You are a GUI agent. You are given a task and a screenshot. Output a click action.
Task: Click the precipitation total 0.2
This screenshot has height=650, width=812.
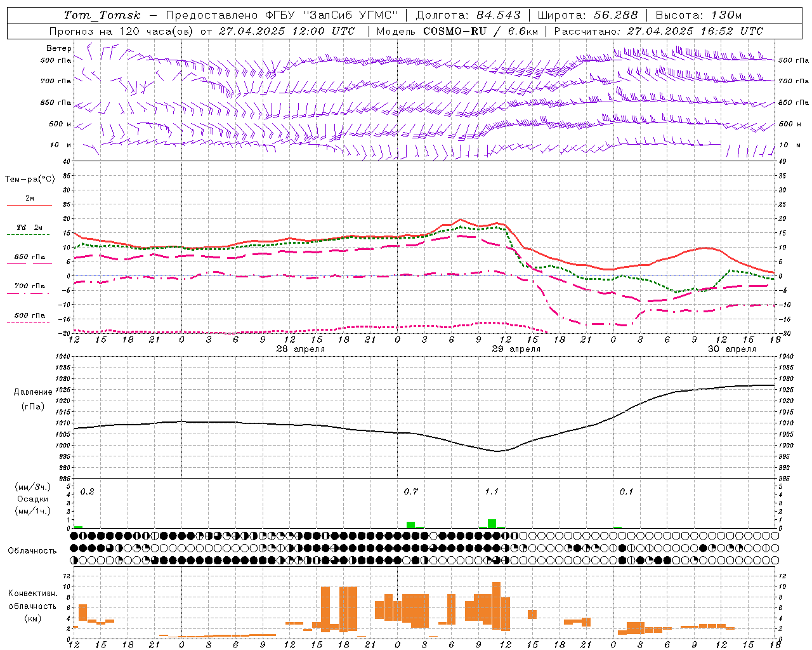pyautogui.click(x=88, y=492)
